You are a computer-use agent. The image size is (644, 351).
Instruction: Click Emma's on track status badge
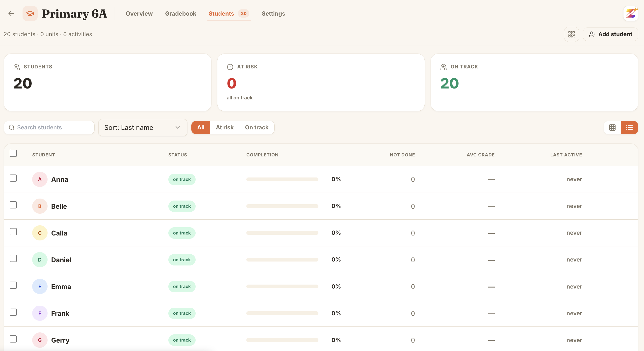(x=182, y=286)
